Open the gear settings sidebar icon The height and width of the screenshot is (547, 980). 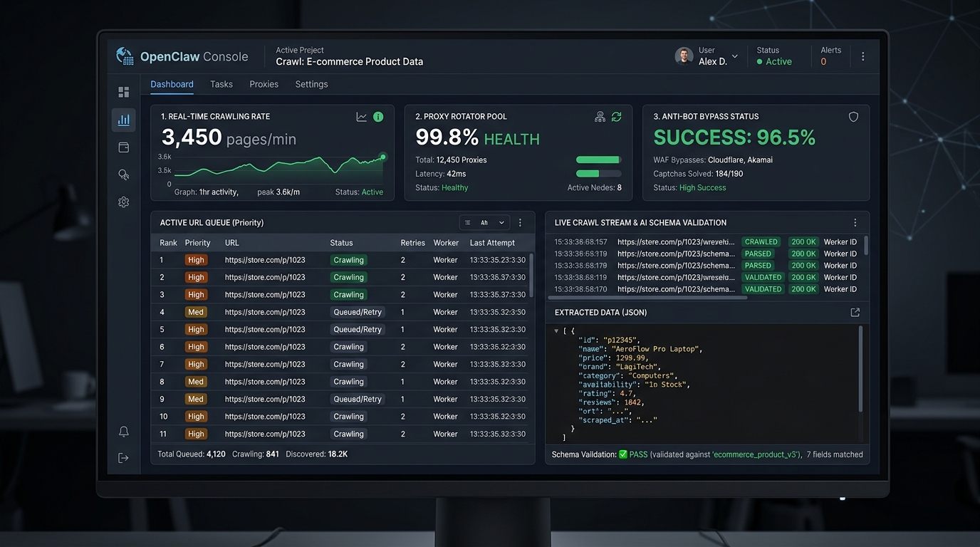click(x=123, y=202)
